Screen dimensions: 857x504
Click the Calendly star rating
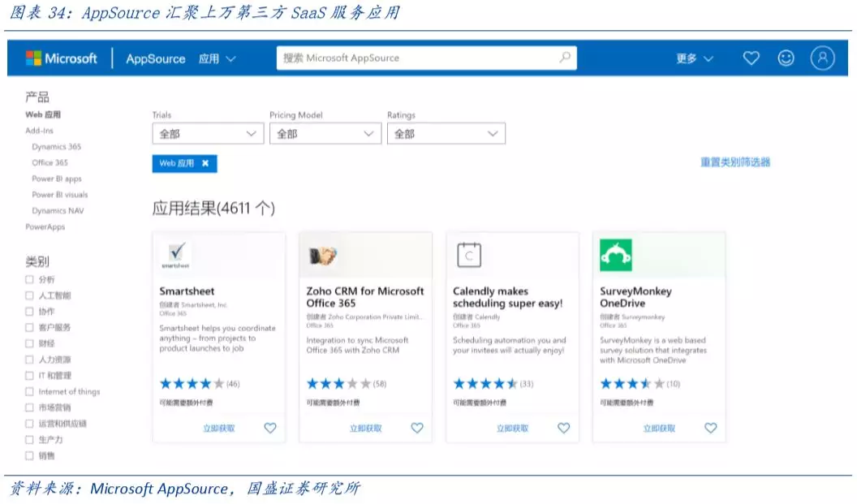485,384
